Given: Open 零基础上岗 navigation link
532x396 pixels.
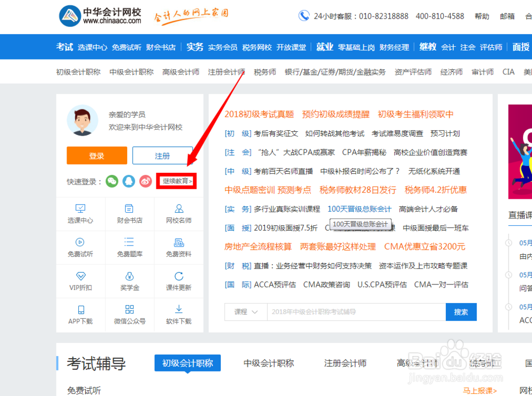Looking at the screenshot, I should (x=356, y=47).
